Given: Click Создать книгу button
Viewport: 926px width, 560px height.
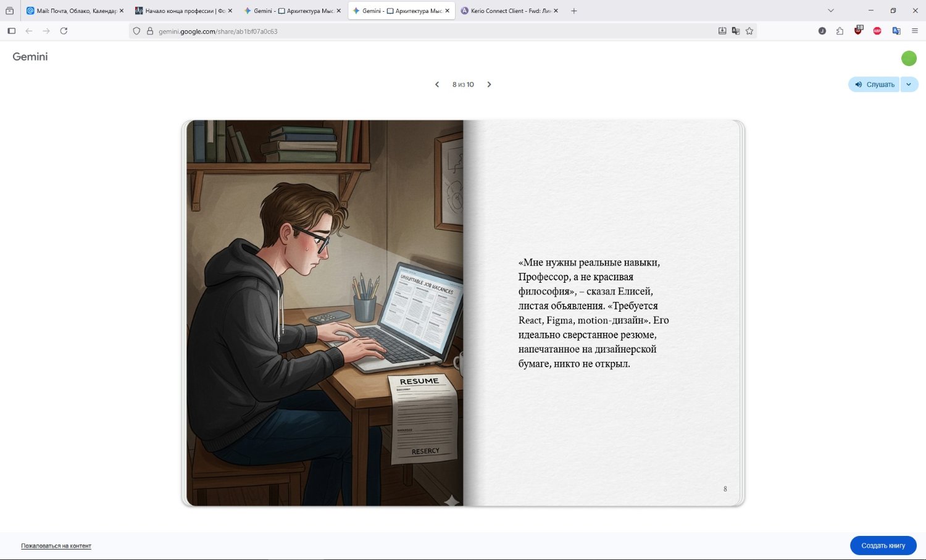Looking at the screenshot, I should pos(883,546).
